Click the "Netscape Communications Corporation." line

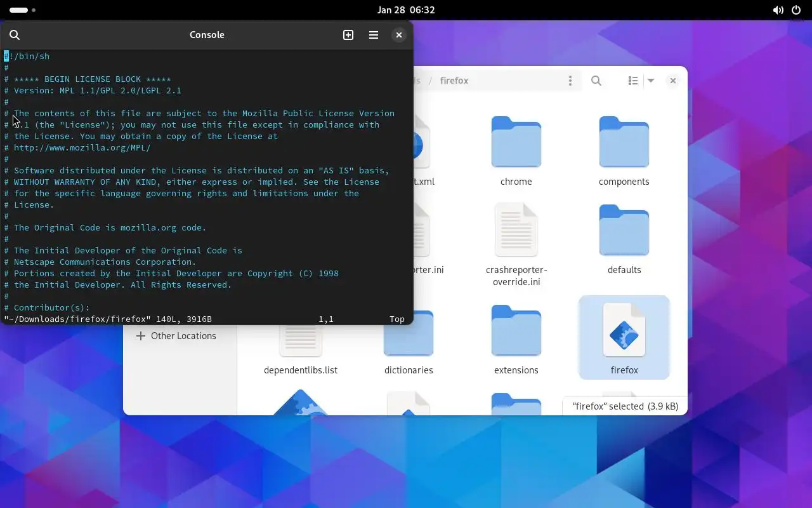[x=100, y=262]
